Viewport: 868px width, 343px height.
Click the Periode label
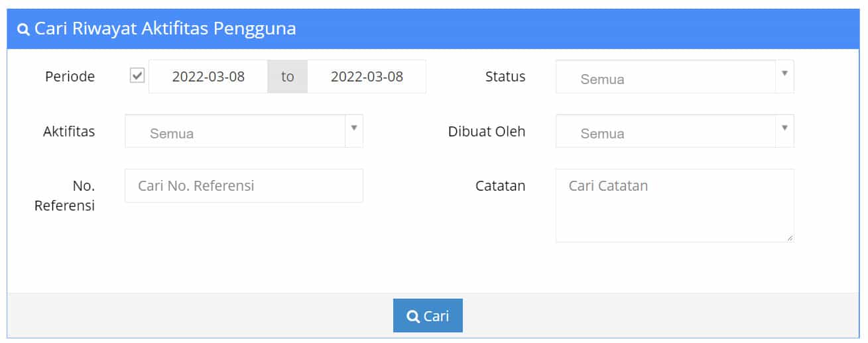(70, 77)
